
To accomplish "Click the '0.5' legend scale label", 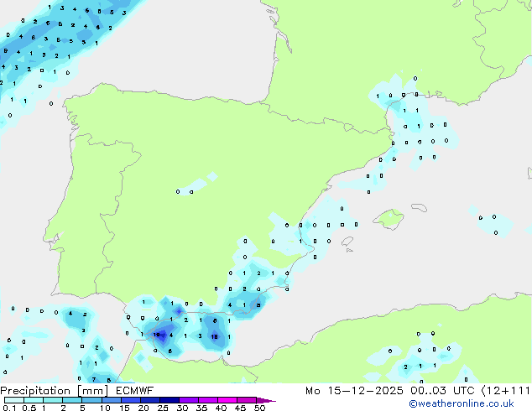I will pyautogui.click(x=29, y=408).
